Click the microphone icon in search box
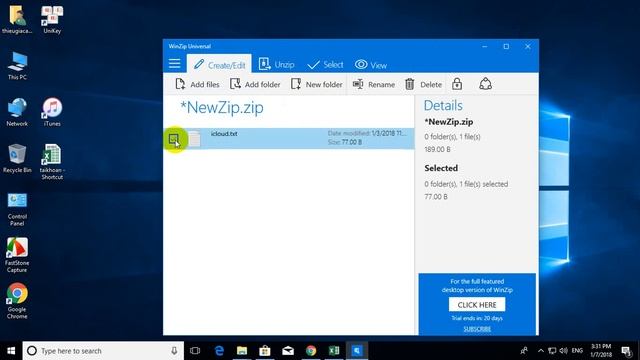 click(x=174, y=351)
